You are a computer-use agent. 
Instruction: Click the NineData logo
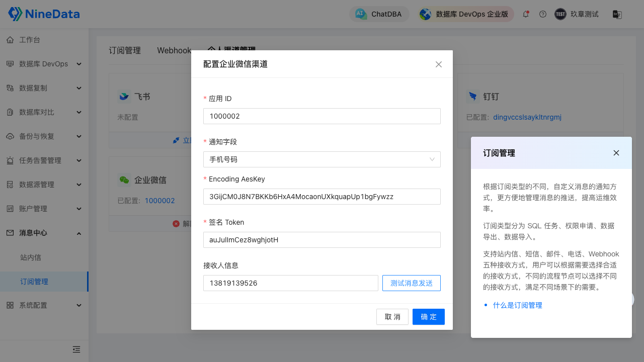44,14
